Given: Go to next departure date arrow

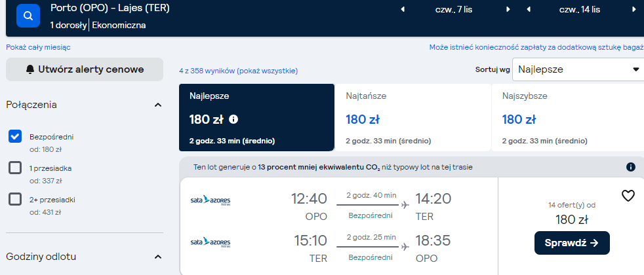Looking at the screenshot, I should [x=508, y=9].
